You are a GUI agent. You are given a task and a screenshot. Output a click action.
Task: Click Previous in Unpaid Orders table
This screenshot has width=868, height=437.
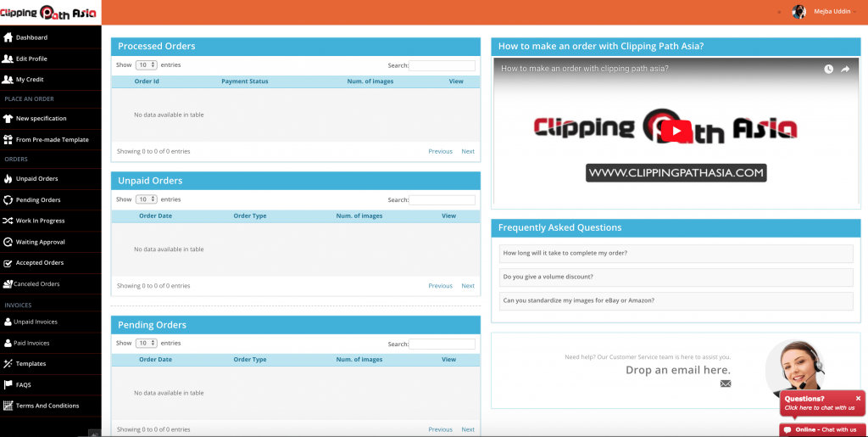tap(440, 286)
